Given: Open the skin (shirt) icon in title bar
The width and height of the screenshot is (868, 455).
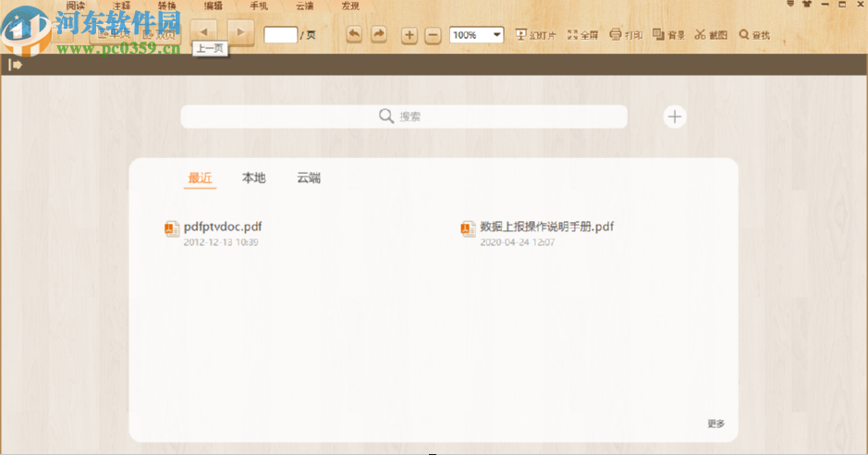Looking at the screenshot, I should point(807,5).
